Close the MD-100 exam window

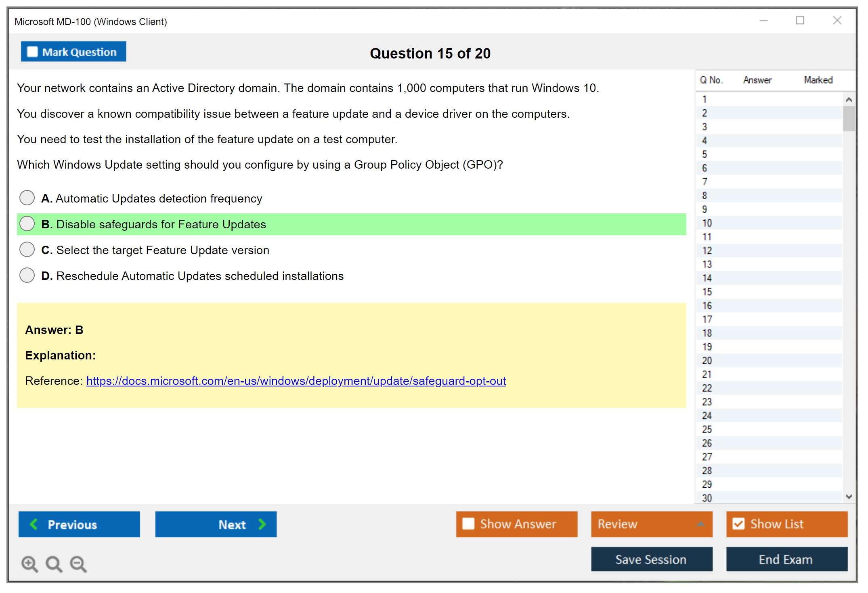[837, 21]
